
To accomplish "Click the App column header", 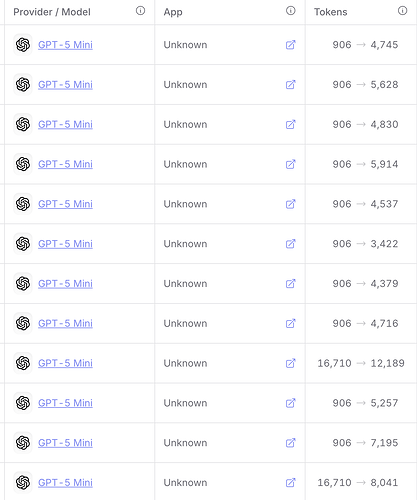I will (173, 12).
